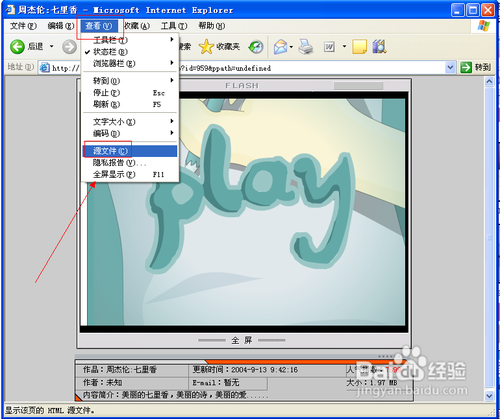
Task: Click the 转到 Go button label
Action: point(483,67)
